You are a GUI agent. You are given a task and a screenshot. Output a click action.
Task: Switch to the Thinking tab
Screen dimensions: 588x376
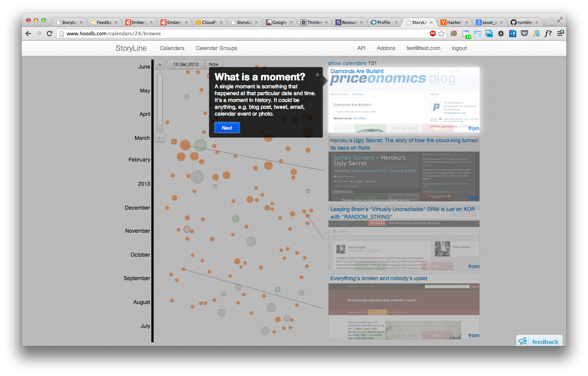pos(314,22)
